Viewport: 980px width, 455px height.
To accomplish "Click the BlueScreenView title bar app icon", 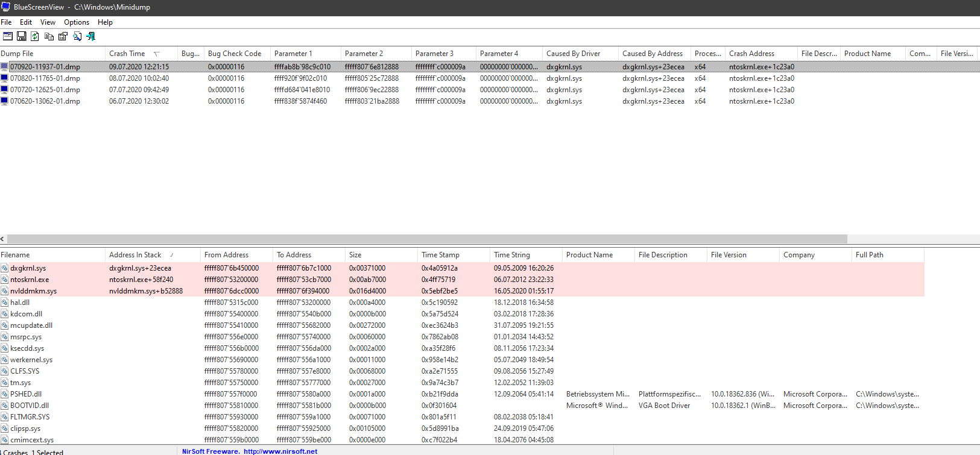I will point(5,7).
